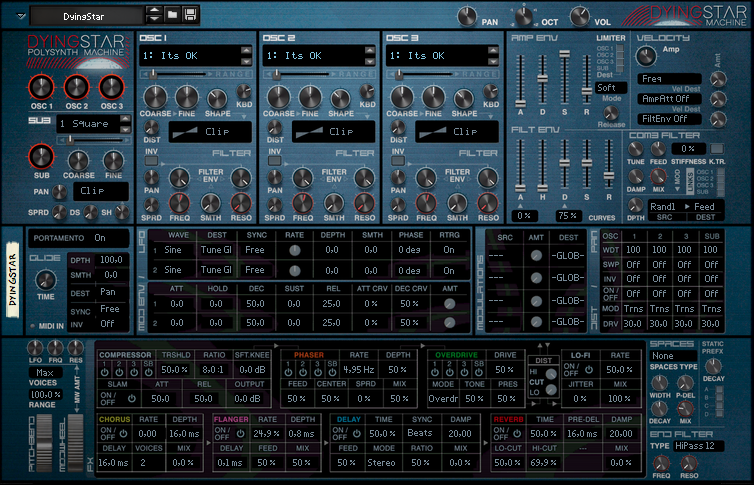This screenshot has width=754, height=485.
Task: Click the master VOL knob
Action: 579,17
